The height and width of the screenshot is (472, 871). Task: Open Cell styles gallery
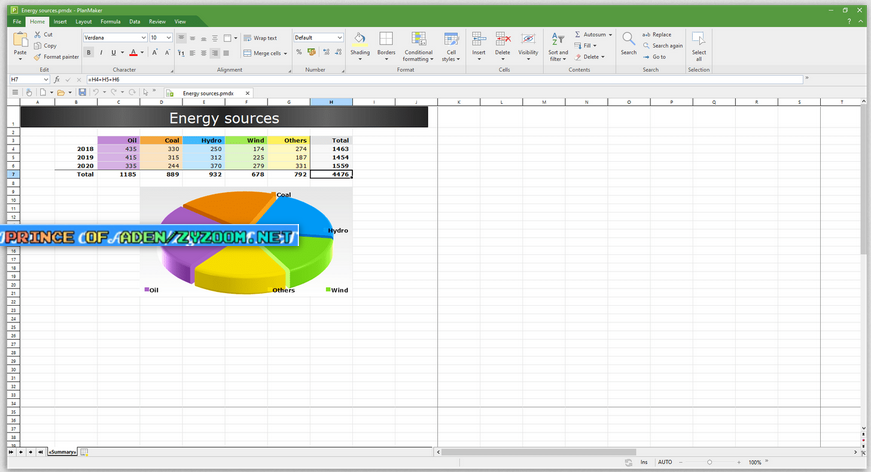(x=451, y=39)
